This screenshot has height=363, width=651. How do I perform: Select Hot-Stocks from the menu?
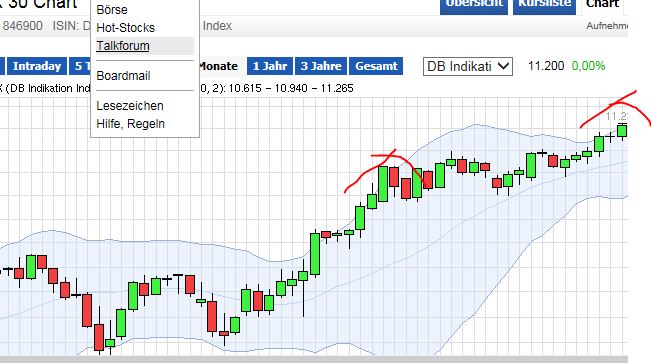pos(125,27)
